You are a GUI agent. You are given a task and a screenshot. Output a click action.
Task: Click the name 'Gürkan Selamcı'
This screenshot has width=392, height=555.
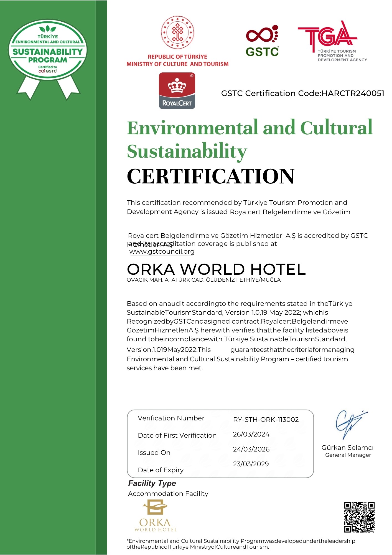coord(348,448)
